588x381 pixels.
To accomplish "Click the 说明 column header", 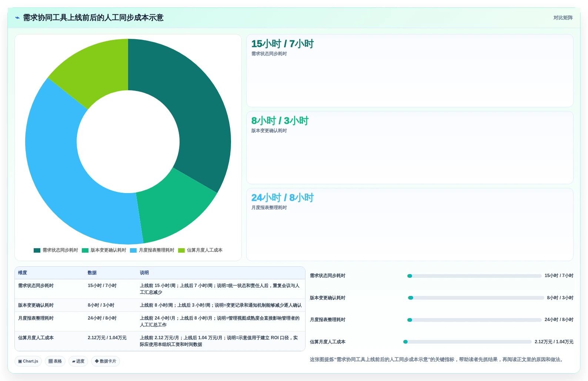I will pos(144,273).
